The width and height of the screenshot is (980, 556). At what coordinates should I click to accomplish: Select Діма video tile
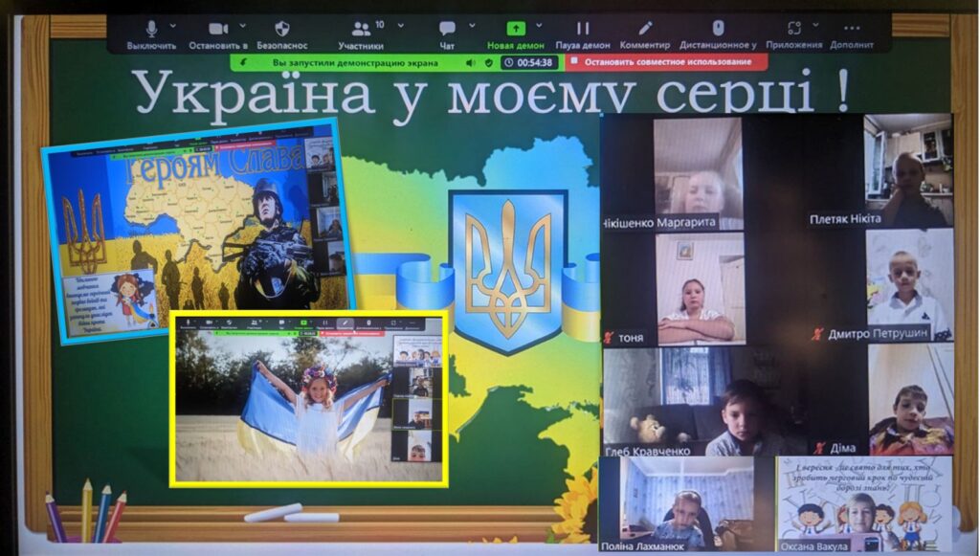pyautogui.click(x=883, y=399)
